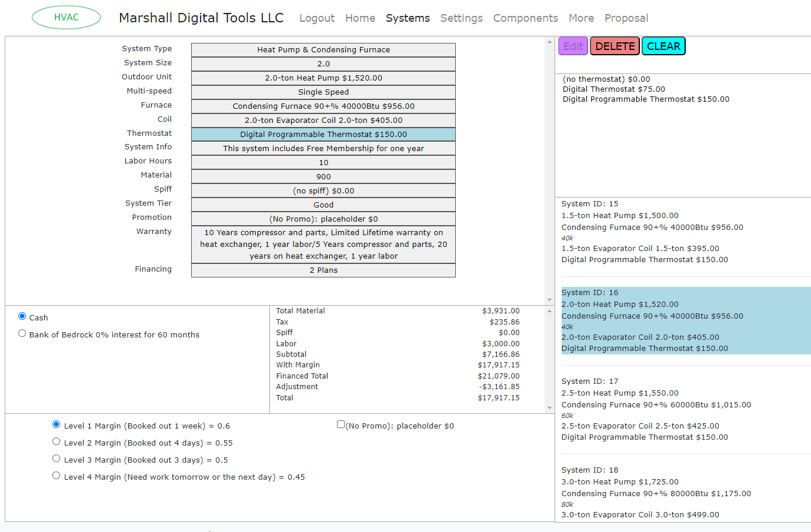Open the Outdoor Unit selection field
This screenshot has width=811, height=532.
click(323, 78)
